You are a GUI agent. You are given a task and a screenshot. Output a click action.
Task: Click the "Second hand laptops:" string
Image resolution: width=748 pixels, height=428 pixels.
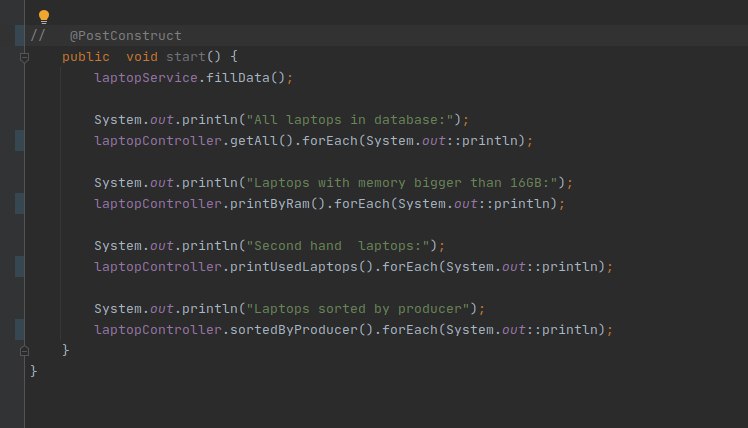[338, 246]
